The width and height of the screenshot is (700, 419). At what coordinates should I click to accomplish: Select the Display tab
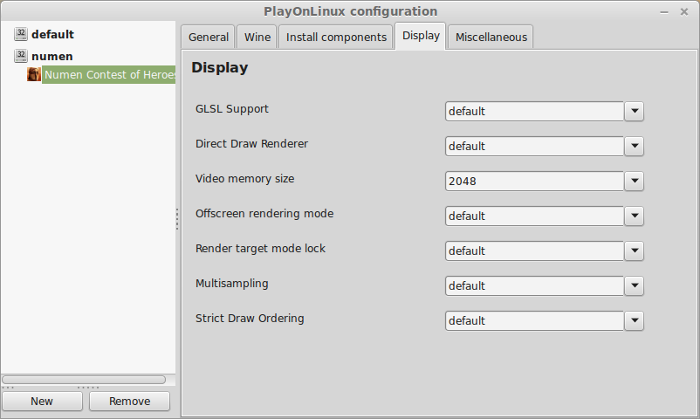coord(421,36)
